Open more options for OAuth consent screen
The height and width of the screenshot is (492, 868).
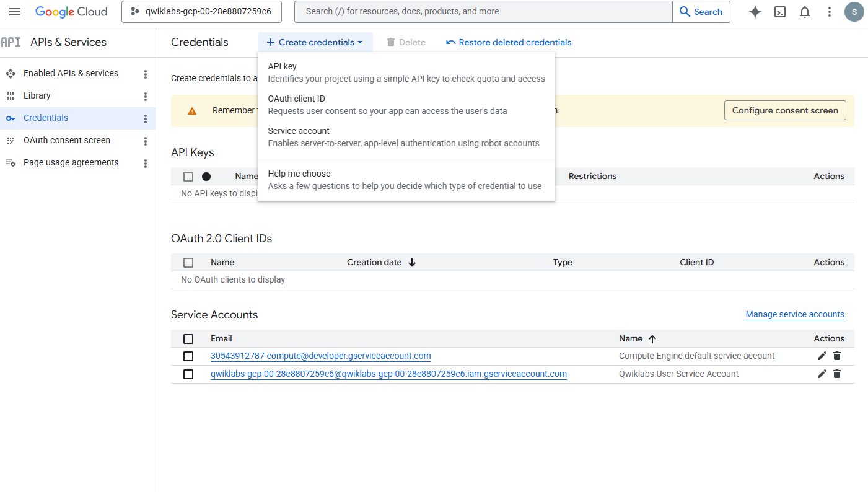coord(146,141)
